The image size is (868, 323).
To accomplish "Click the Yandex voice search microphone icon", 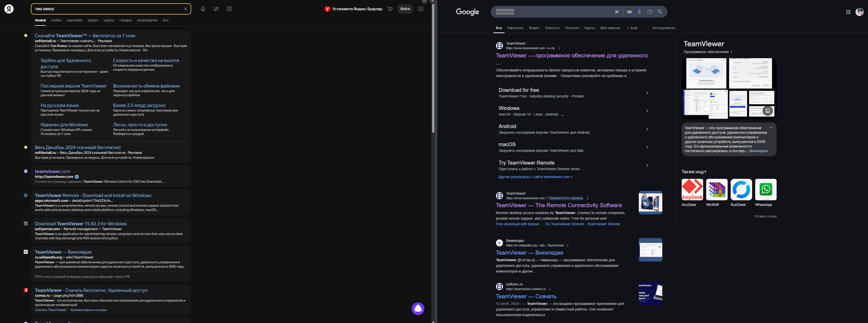I will (x=203, y=9).
